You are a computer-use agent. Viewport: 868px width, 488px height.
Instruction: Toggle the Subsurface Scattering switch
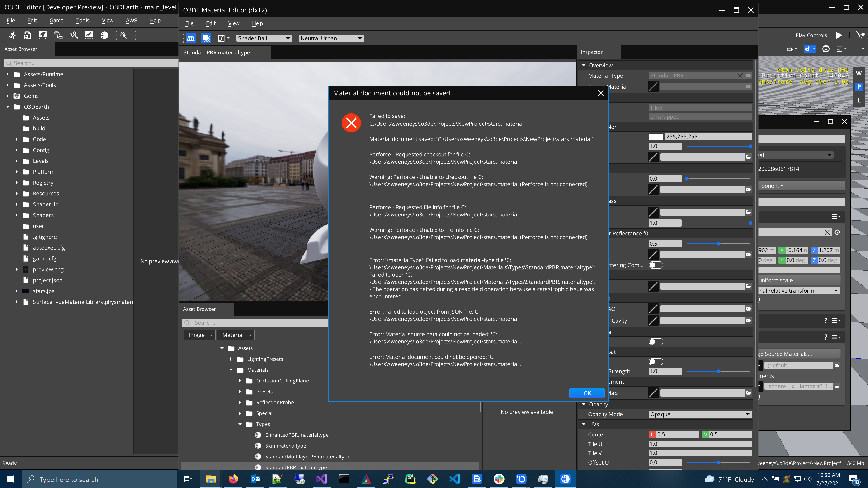[x=656, y=265]
